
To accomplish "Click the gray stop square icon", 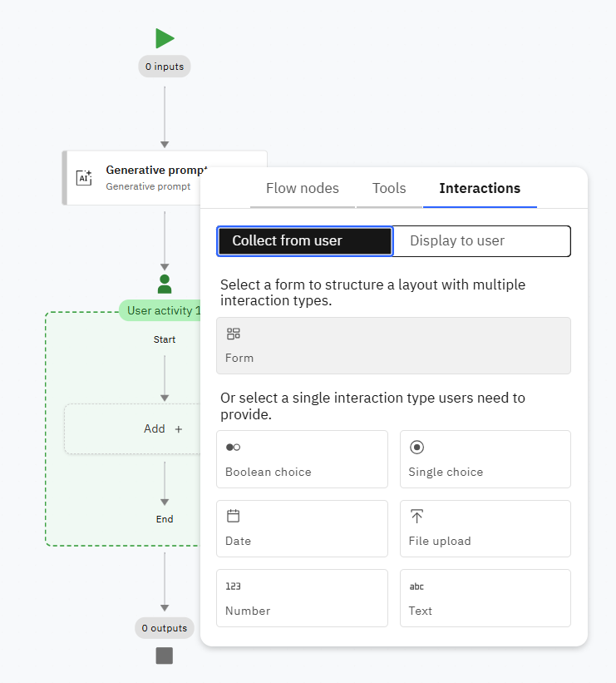I will 165,656.
